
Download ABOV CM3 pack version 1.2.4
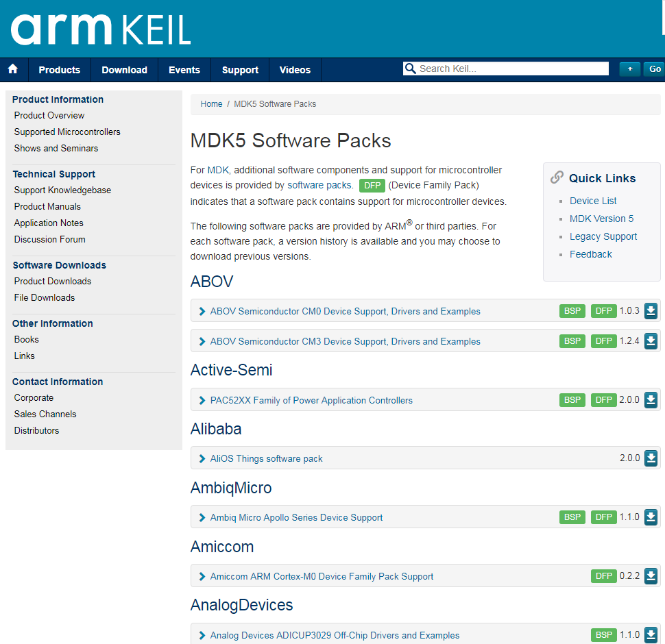tap(651, 341)
